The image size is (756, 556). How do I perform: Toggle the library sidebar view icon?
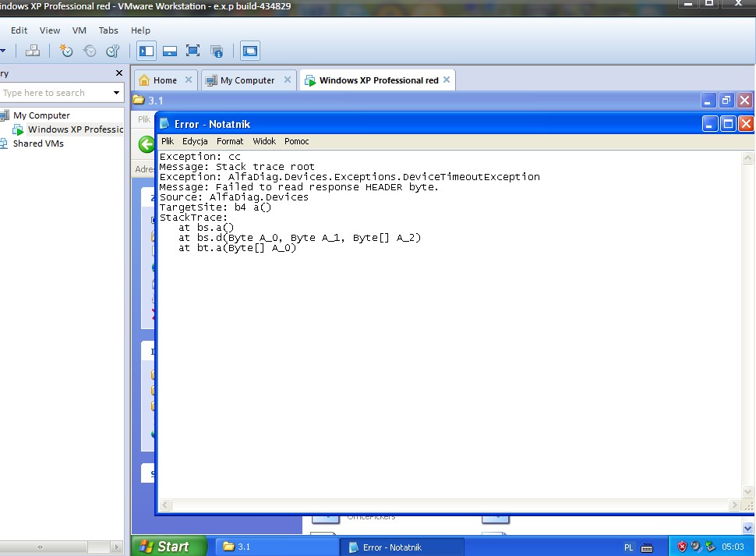point(146,51)
